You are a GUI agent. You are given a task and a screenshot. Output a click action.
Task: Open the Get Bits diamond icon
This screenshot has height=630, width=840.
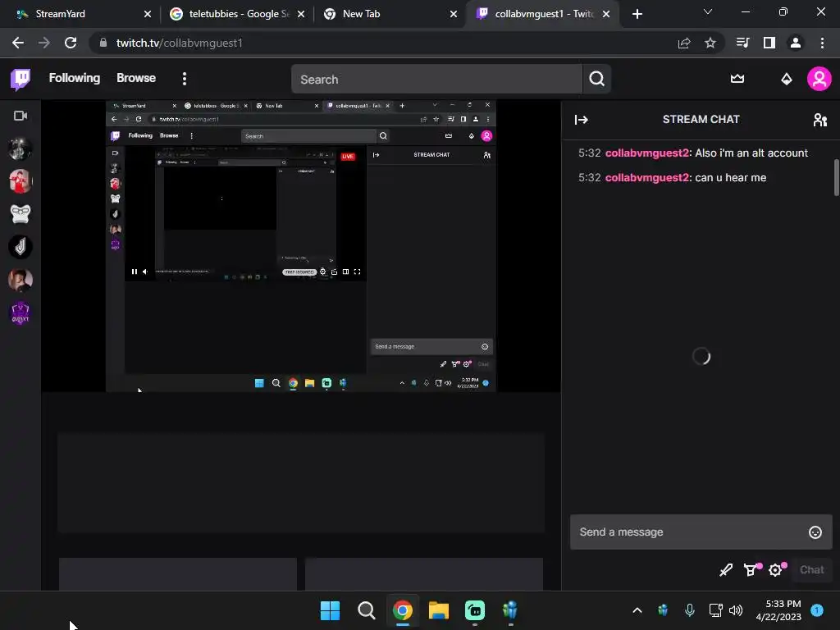point(787,80)
